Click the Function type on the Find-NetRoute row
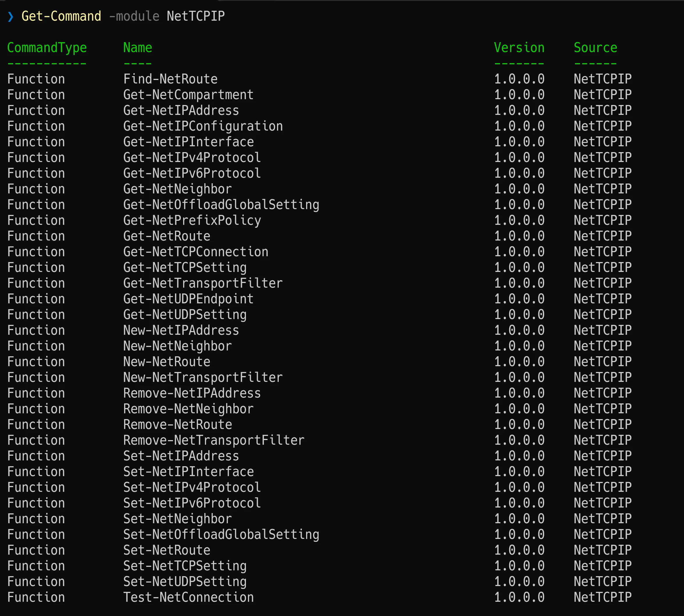The width and height of the screenshot is (684, 616). pyautogui.click(x=36, y=79)
